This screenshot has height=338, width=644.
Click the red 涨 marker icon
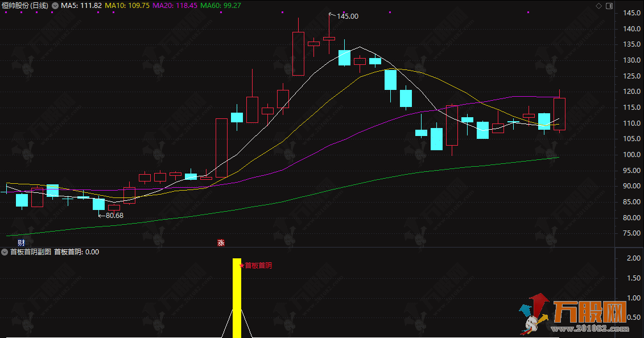tap(221, 243)
